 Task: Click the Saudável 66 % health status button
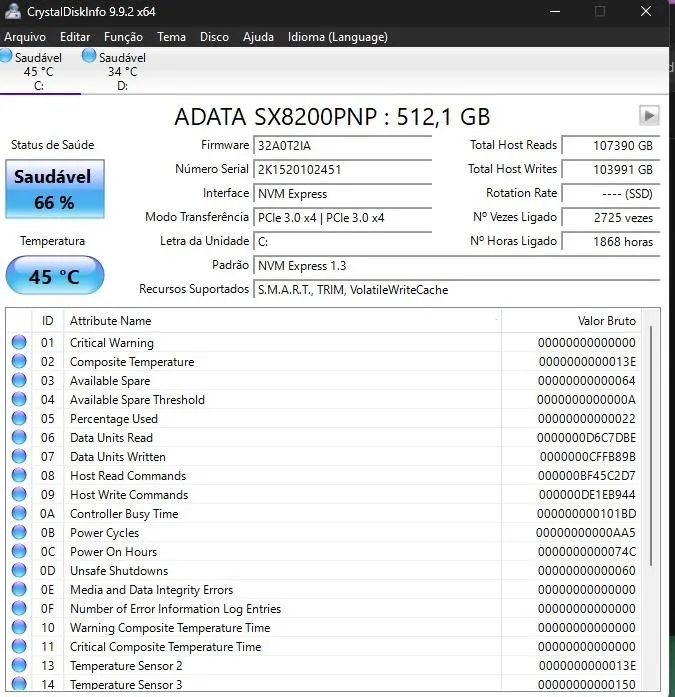[55, 189]
